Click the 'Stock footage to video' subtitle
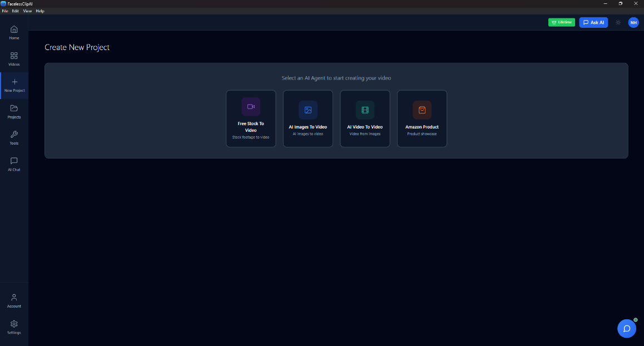644x346 pixels. click(x=251, y=137)
